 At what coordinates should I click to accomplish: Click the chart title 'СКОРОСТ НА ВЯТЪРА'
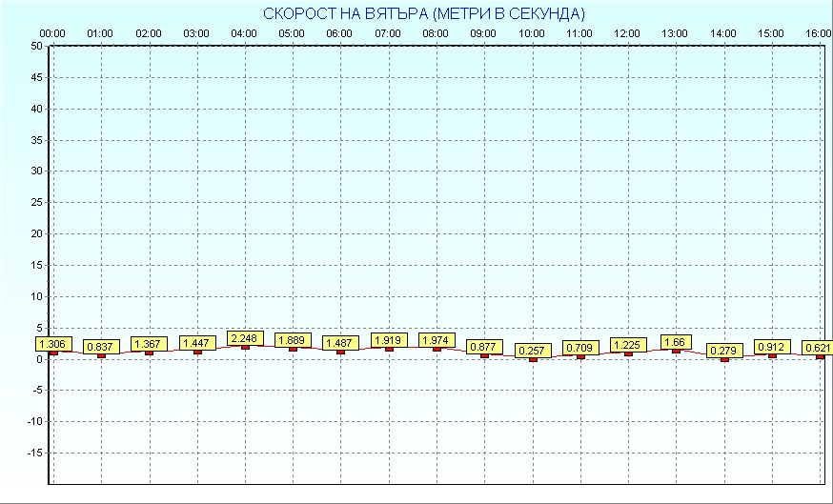(x=423, y=13)
